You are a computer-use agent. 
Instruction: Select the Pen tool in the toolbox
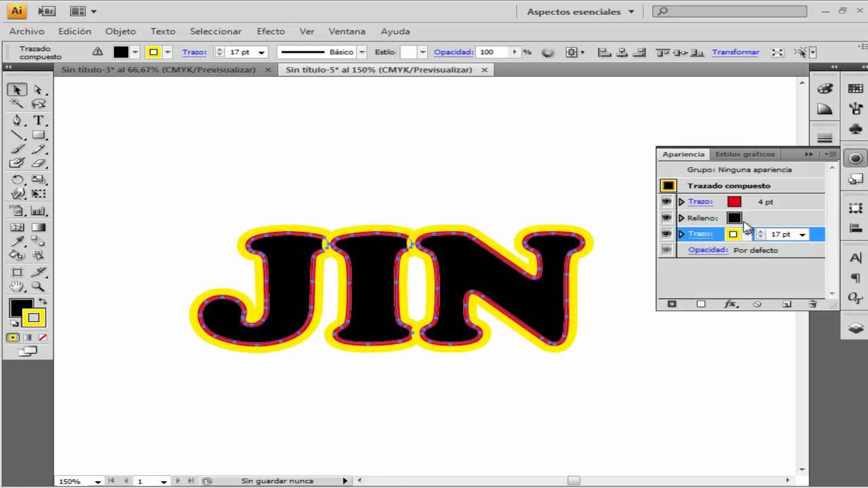pos(17,121)
